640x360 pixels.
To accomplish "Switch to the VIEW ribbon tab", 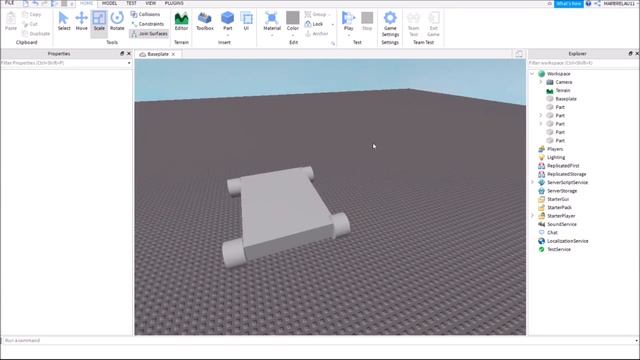I will click(151, 3).
